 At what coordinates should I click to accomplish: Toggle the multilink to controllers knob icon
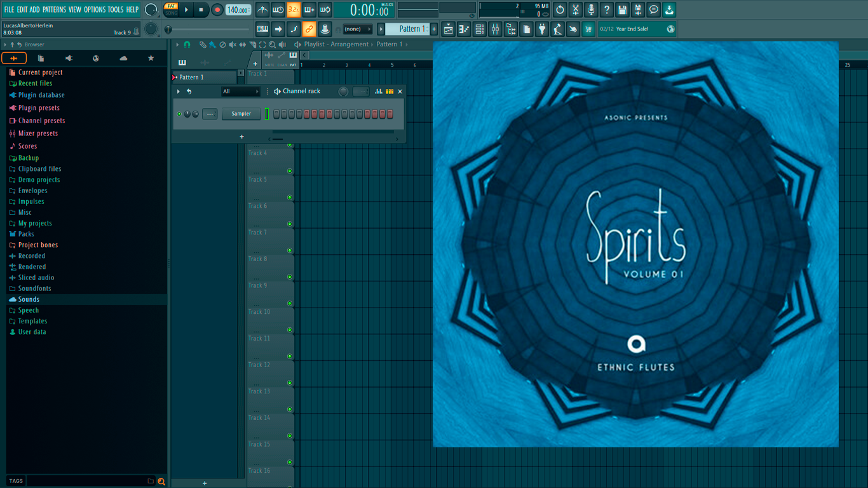324,29
